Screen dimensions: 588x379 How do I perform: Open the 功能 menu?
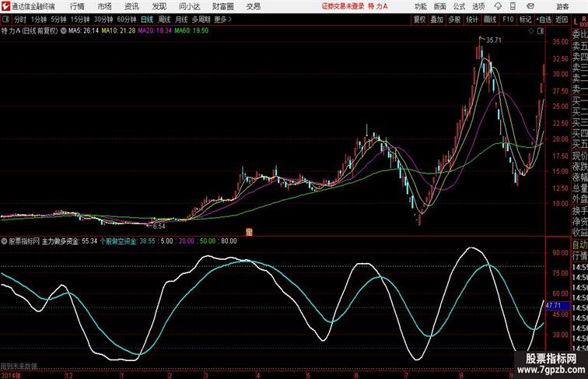420,6
